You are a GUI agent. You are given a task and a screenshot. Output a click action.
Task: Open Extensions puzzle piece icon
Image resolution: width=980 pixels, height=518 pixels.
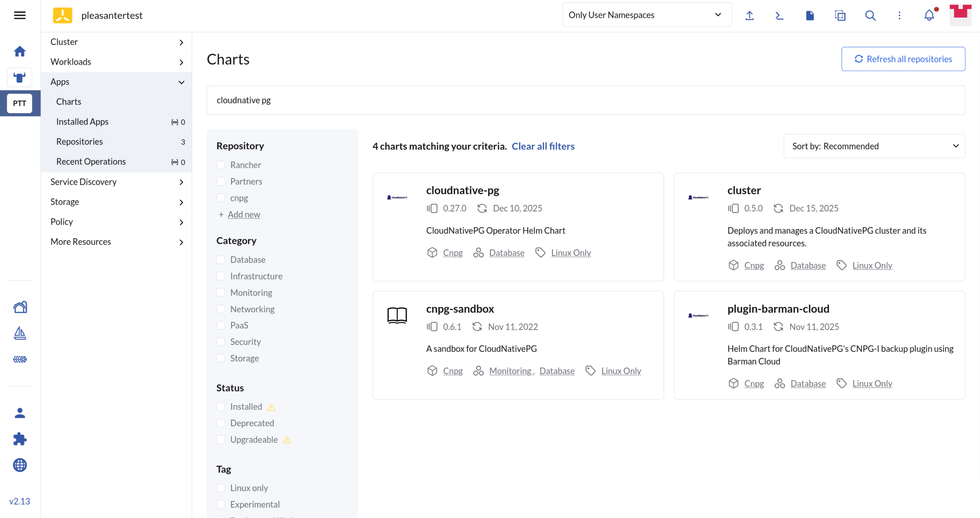point(20,439)
